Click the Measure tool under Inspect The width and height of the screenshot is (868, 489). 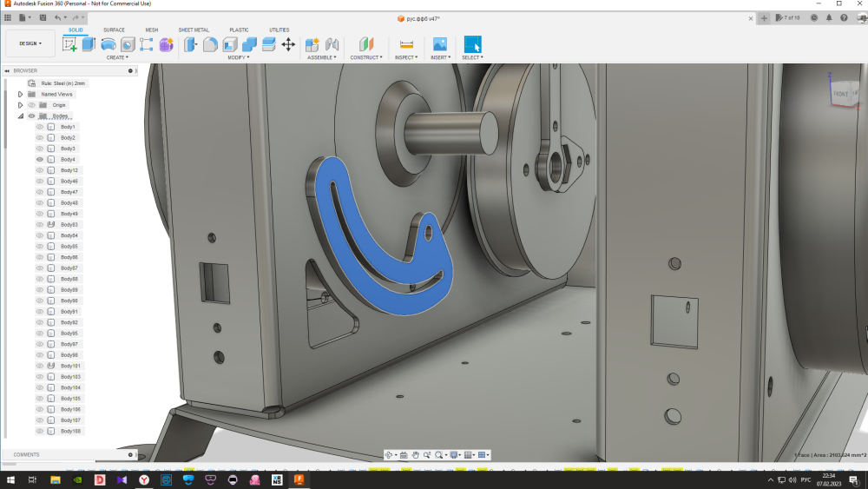tap(405, 44)
